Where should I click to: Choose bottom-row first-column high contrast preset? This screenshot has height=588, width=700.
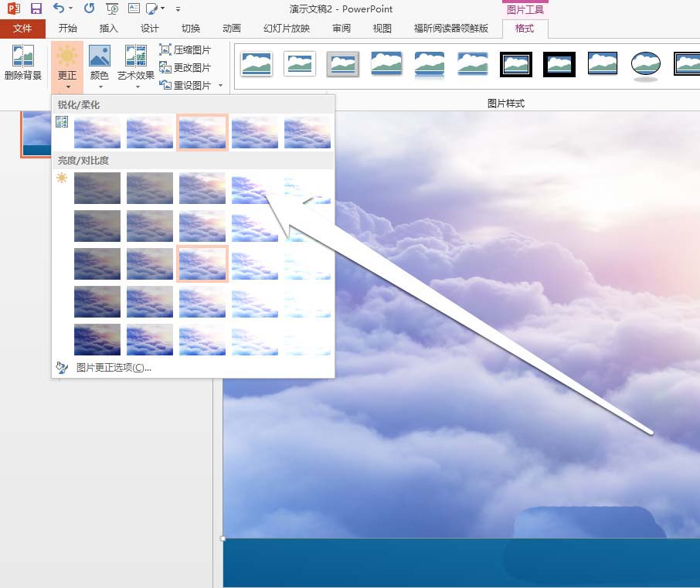coord(97,340)
